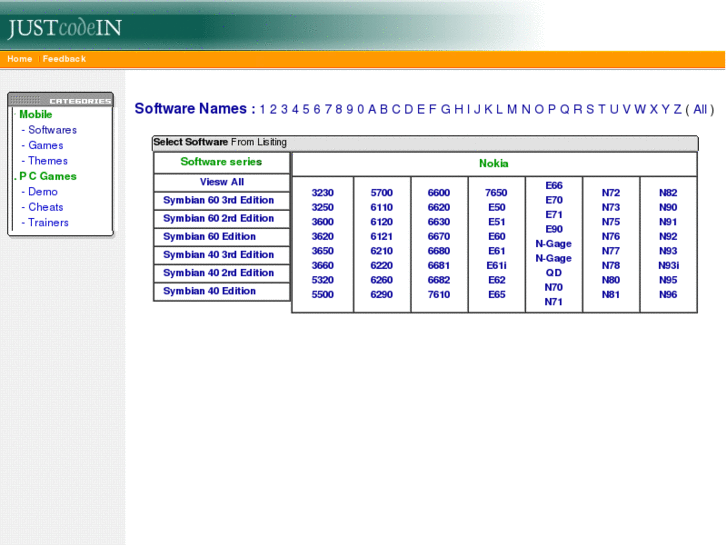Select Symbian 60 3rd Edition
Screen dimensions: 727x545
click(x=218, y=200)
